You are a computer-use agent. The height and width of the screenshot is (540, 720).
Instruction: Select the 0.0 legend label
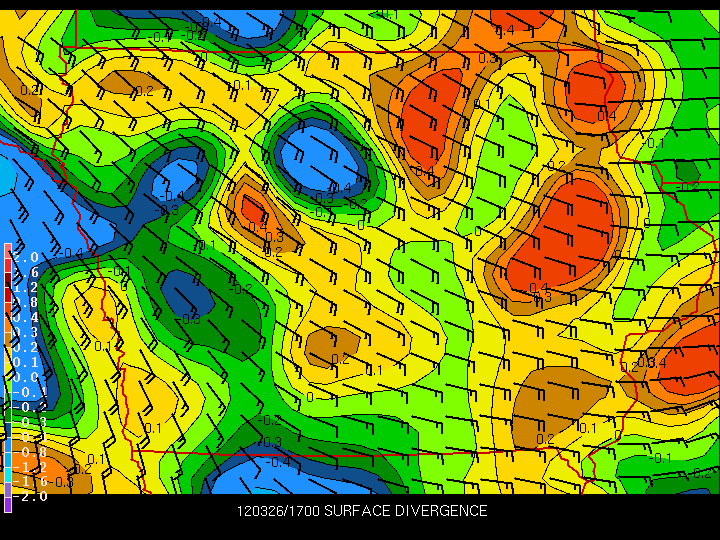point(25,377)
